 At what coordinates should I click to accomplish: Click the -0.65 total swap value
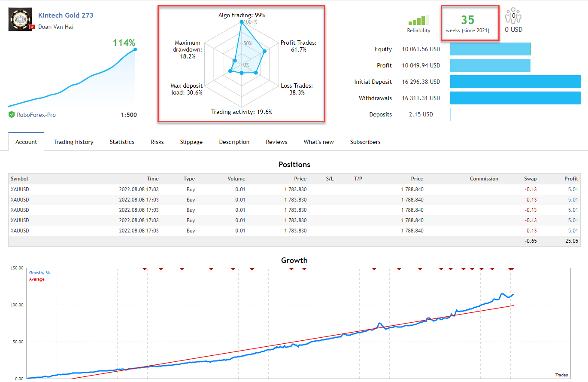pos(530,241)
